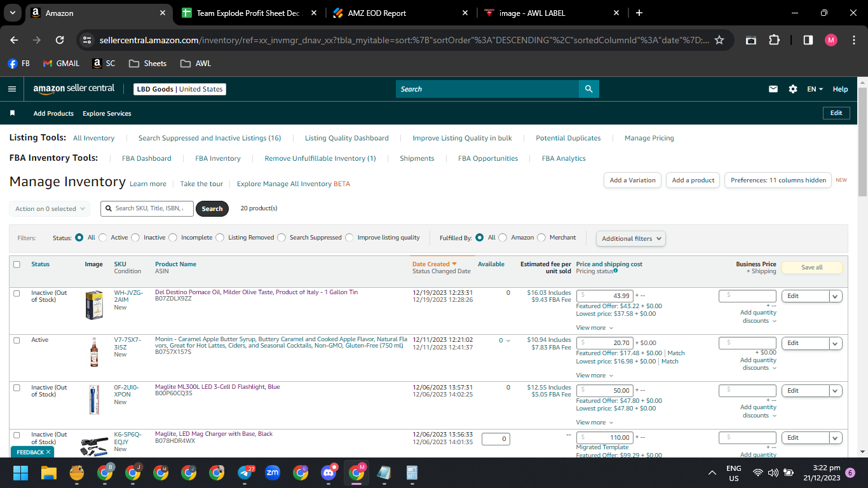Select the Active status filter radio
The image size is (868, 488).
pos(103,238)
